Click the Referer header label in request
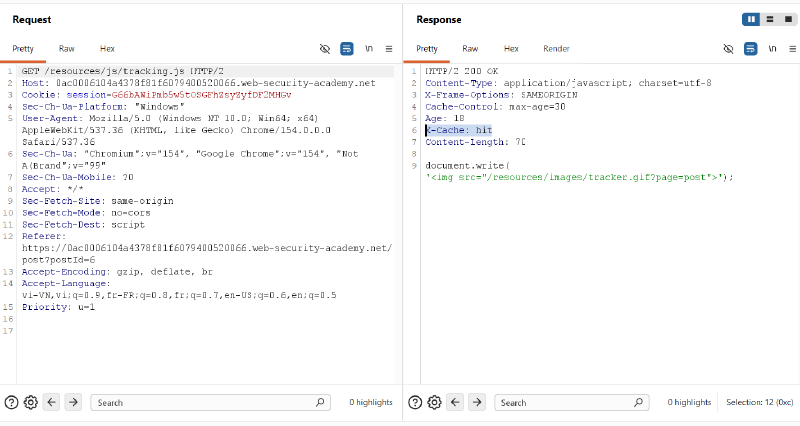 click(44, 236)
